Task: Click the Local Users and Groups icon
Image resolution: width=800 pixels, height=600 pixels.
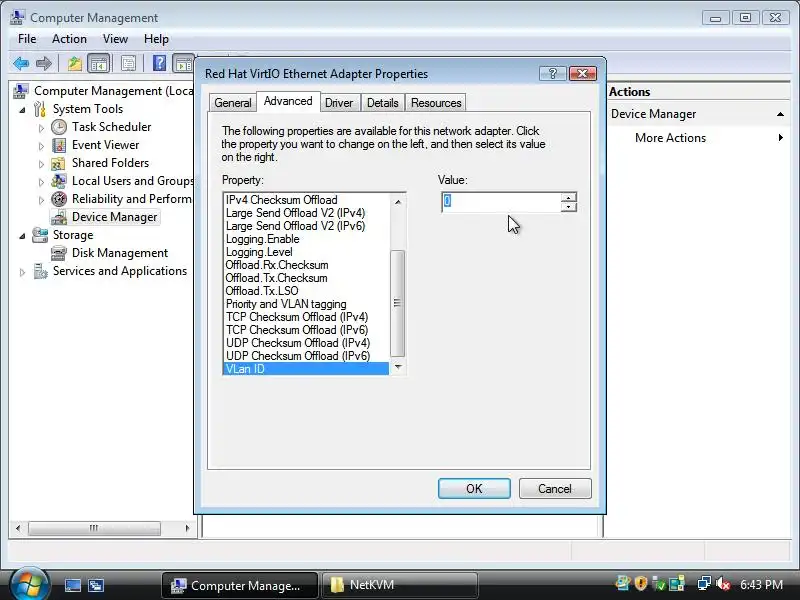Action: [x=59, y=181]
